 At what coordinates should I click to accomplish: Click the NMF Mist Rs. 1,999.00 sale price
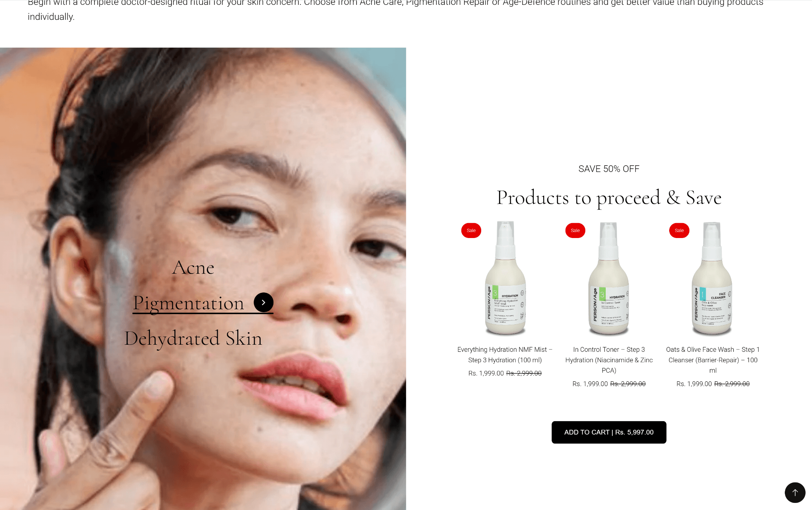pos(486,373)
